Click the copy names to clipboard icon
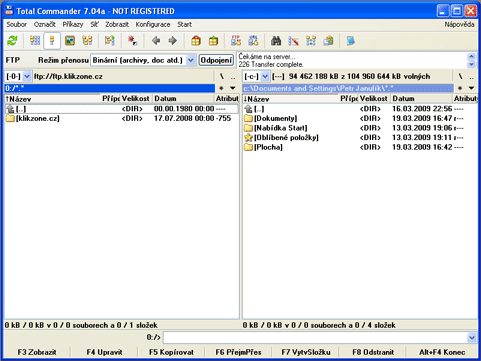481x361 pixels. coord(328,41)
